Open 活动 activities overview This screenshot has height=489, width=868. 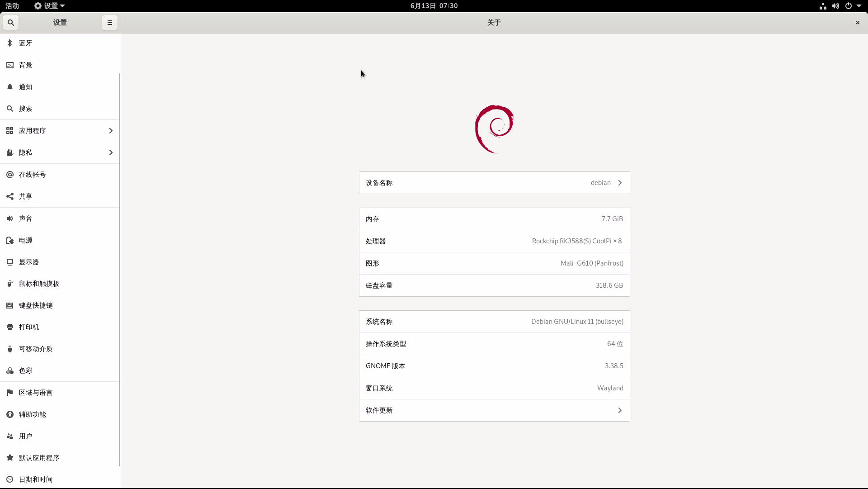point(12,6)
